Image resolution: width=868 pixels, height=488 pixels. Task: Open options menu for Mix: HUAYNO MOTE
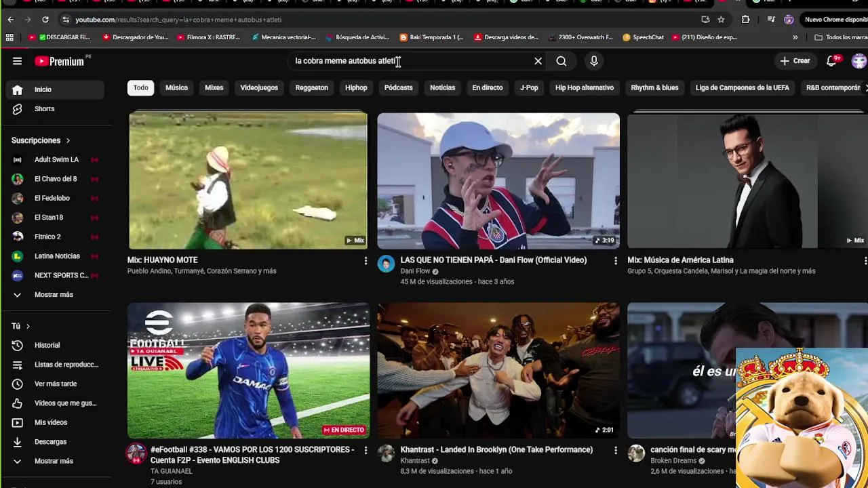pos(366,261)
